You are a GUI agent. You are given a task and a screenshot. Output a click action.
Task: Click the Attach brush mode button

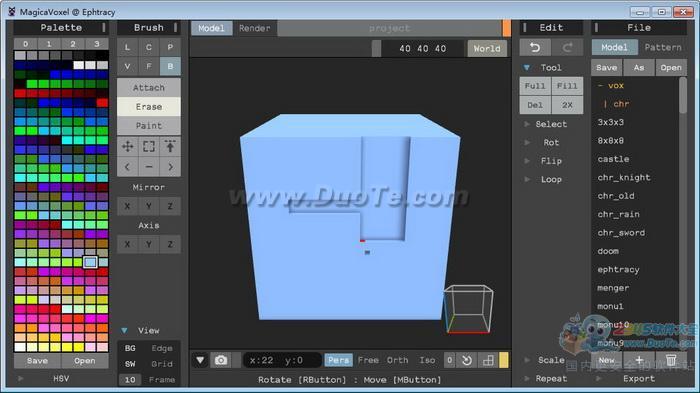point(149,88)
